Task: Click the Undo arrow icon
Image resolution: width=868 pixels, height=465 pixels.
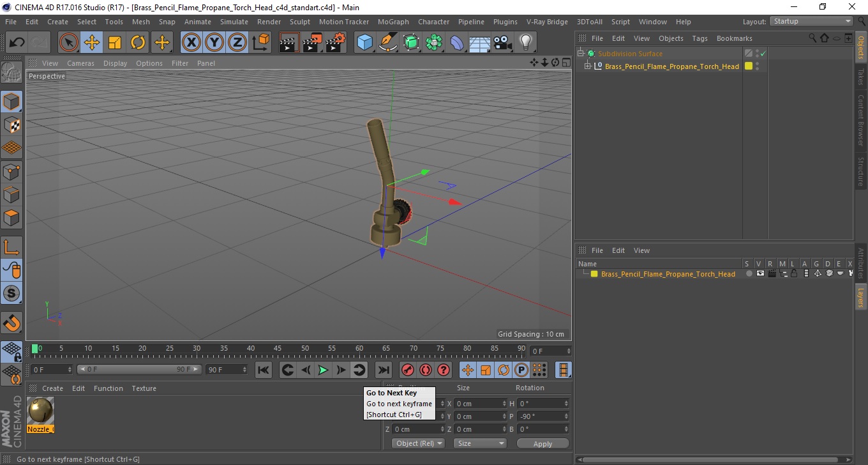Action: click(x=17, y=43)
